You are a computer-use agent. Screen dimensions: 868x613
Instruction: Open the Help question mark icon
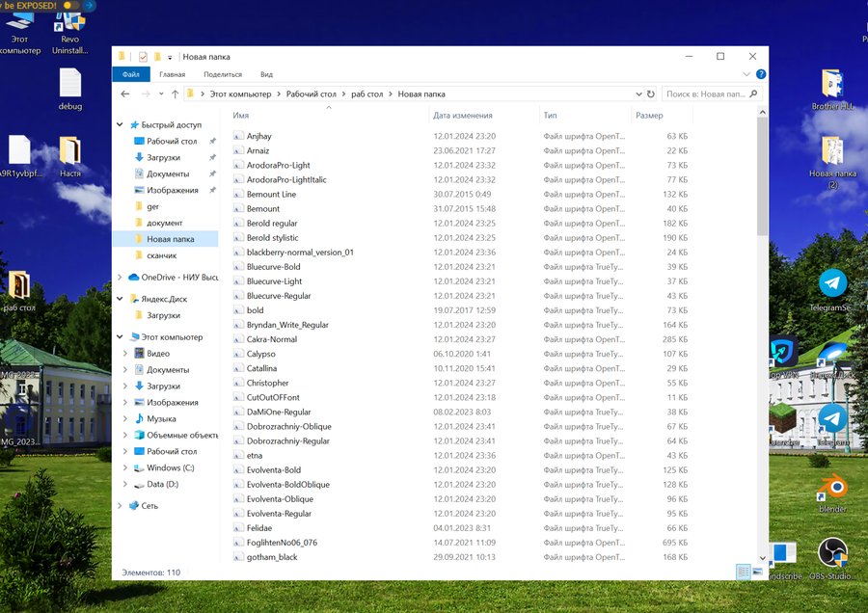(761, 74)
